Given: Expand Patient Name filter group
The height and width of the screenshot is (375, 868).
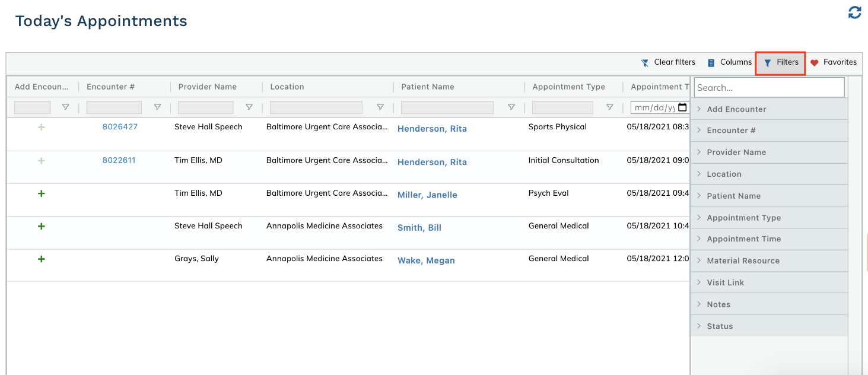Looking at the screenshot, I should point(700,196).
